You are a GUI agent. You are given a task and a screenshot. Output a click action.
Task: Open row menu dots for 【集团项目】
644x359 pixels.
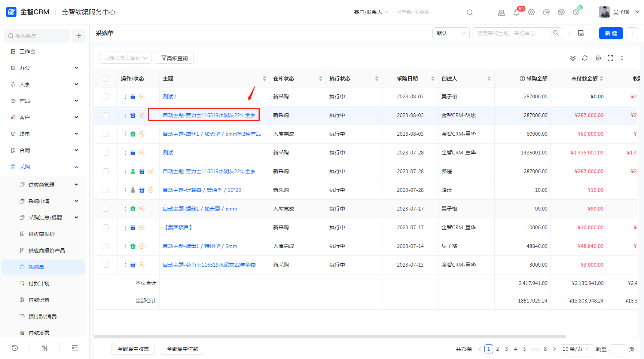[x=125, y=227]
